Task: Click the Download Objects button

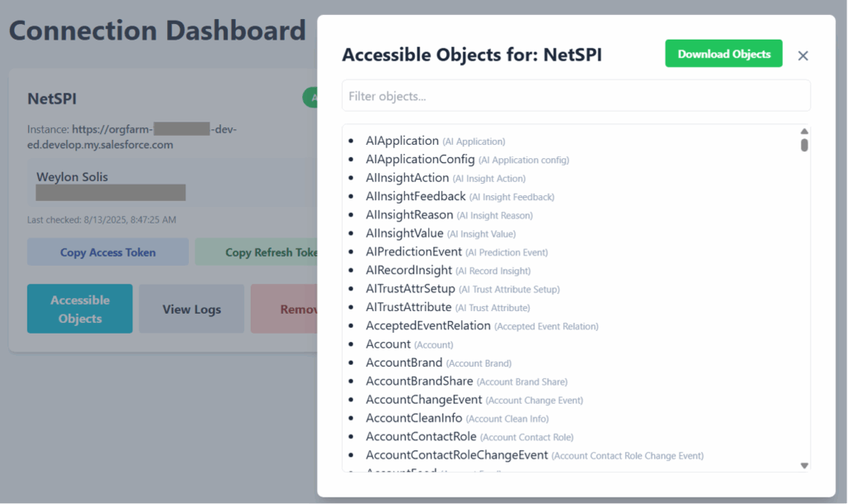Action: tap(724, 54)
